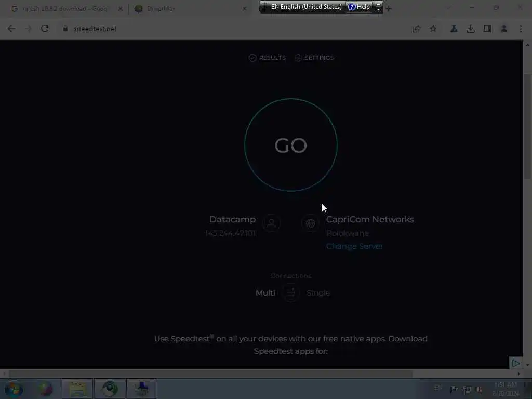Click the Datacamp user profile icon
Screen dimensions: 532x399
pos(271,223)
